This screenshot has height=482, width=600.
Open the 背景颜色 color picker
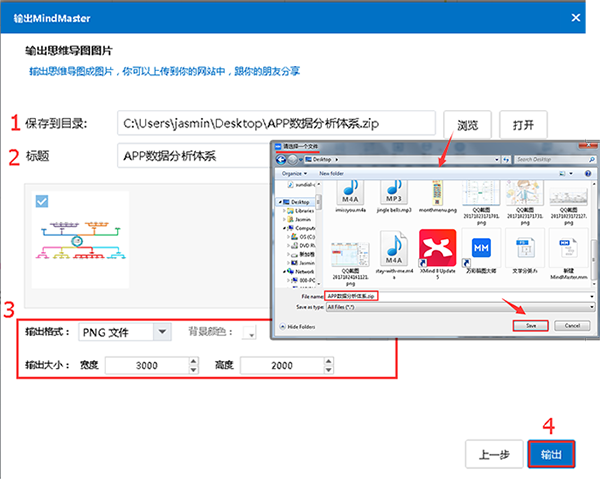250,333
